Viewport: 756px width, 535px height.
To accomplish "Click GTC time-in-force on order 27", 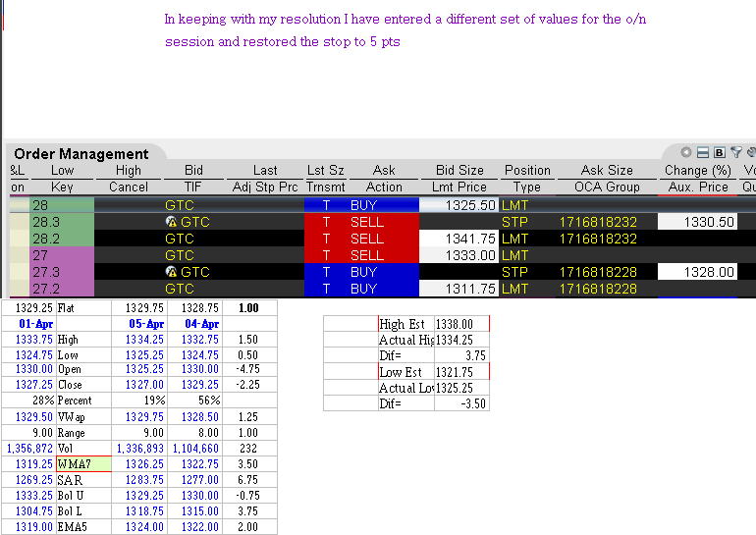I will (x=180, y=255).
